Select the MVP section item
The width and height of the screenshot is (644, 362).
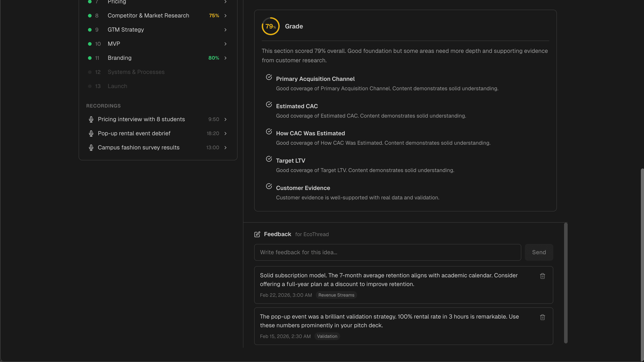[x=114, y=44]
